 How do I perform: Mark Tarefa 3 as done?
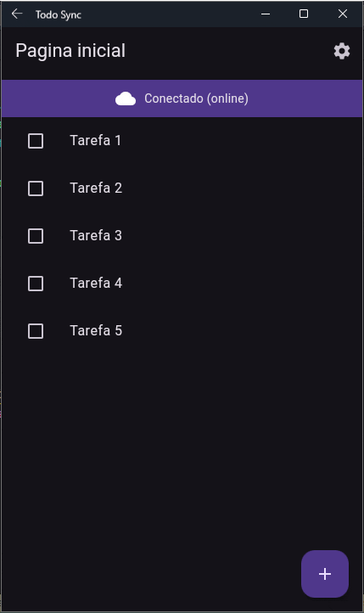(36, 236)
